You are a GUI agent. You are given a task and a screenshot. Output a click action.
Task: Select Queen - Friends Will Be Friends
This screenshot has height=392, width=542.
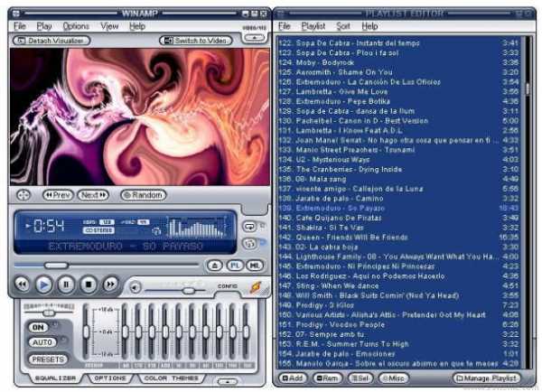[398, 238]
